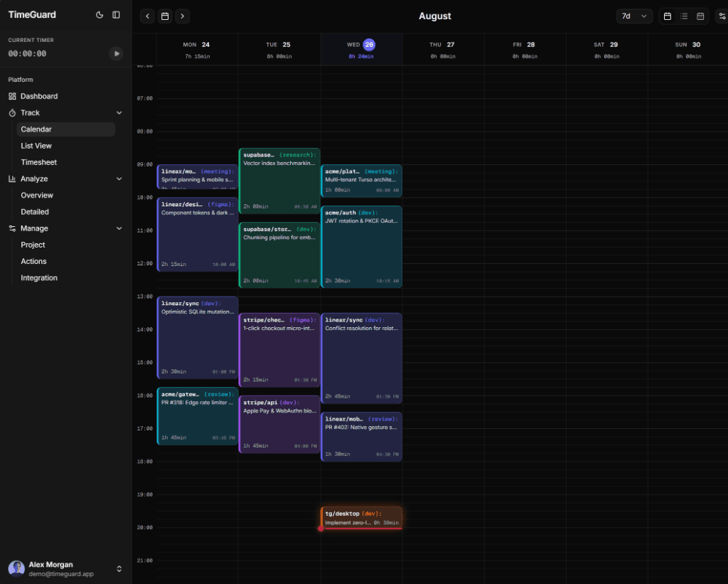The image size is (728, 584).
Task: Open running tg/desktop dev entry
Action: 361,518
